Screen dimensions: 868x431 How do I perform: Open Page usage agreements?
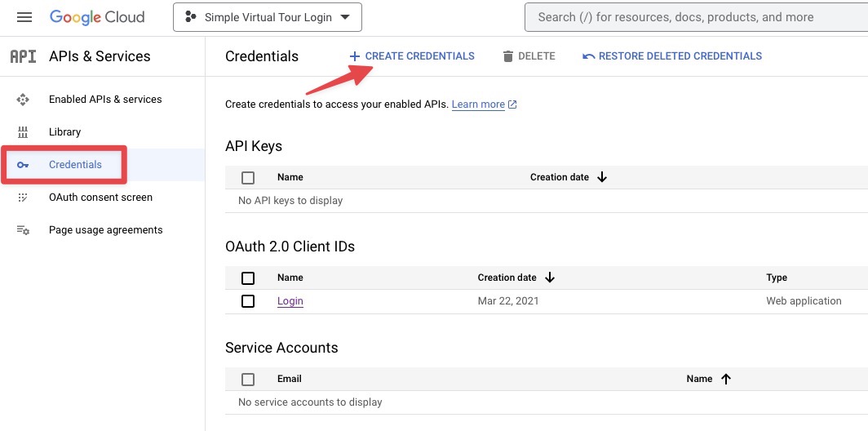[x=106, y=230]
